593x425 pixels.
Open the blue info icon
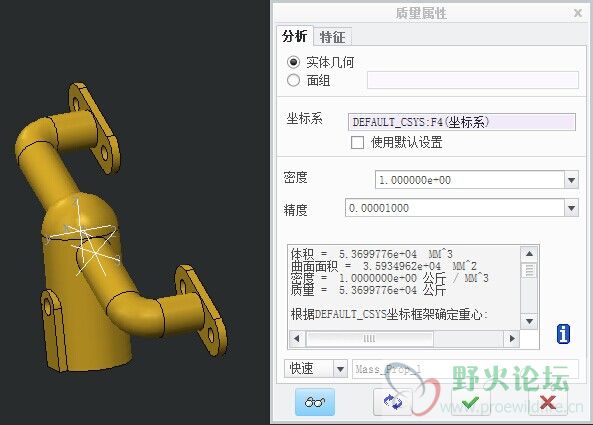(563, 333)
